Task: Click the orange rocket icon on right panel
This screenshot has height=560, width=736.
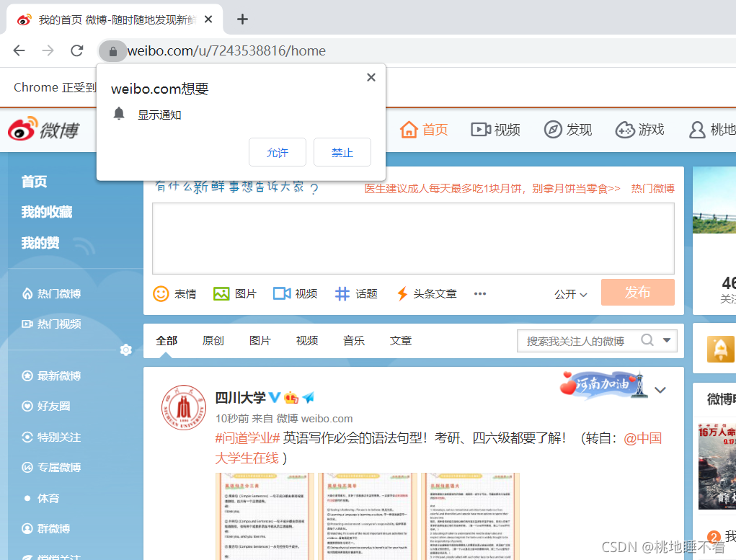Action: [x=721, y=350]
